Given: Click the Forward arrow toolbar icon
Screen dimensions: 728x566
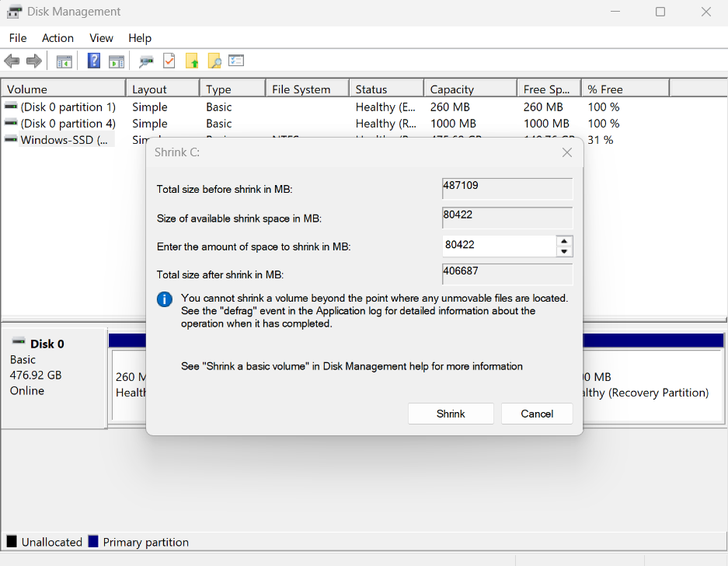Looking at the screenshot, I should point(33,61).
